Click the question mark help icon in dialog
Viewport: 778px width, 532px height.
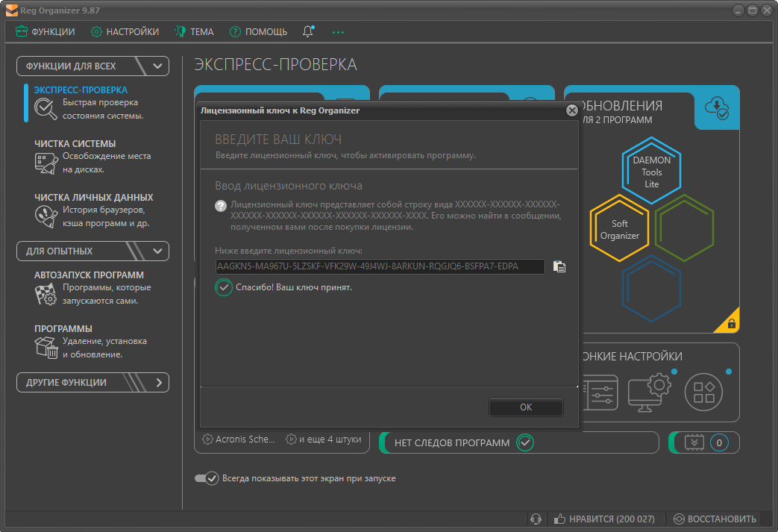tap(221, 206)
